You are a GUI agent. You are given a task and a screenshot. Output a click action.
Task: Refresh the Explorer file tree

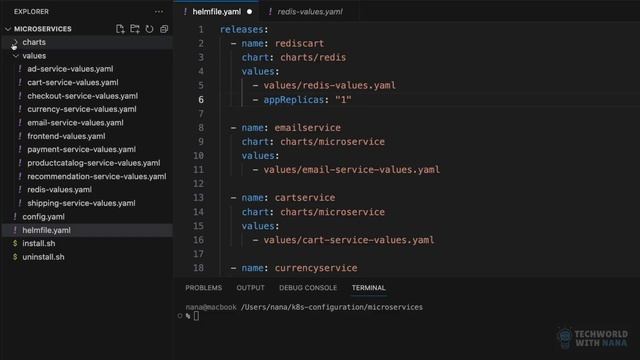149,29
